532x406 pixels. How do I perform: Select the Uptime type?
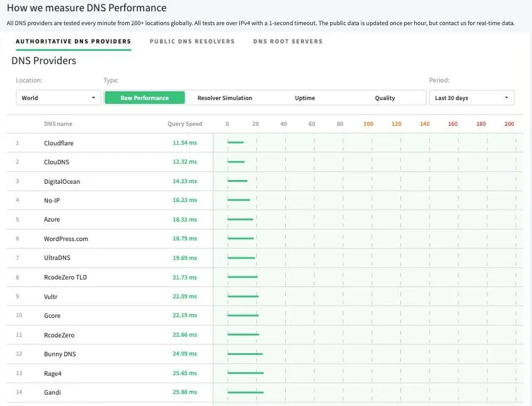point(305,98)
